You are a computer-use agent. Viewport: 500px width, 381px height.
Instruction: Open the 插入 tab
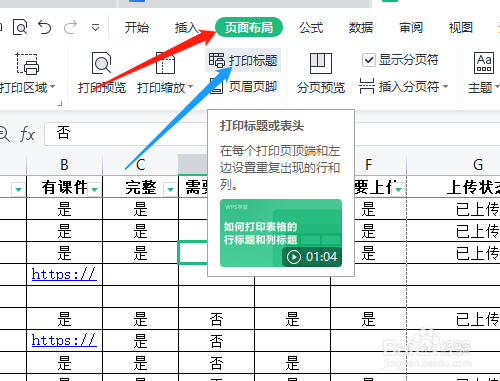(187, 27)
